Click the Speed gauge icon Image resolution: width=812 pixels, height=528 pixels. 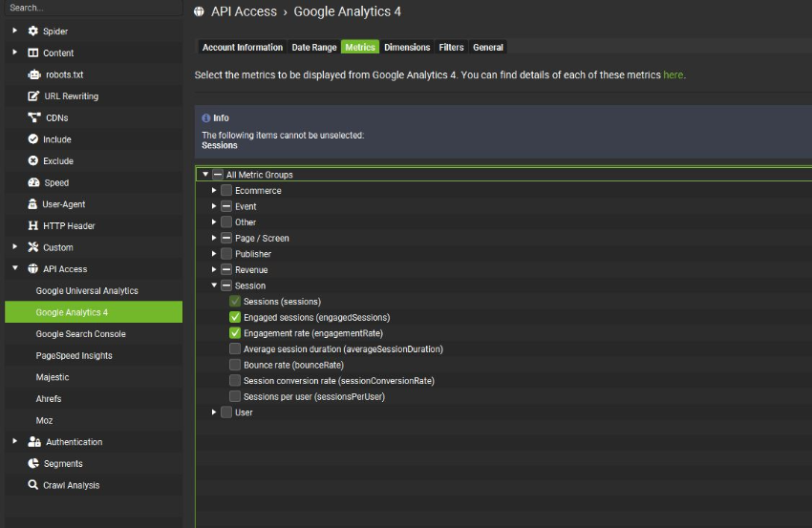[x=33, y=182]
